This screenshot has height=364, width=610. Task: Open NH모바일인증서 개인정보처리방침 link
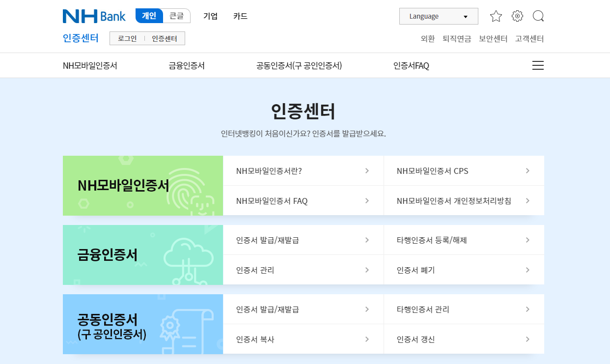pos(464,200)
